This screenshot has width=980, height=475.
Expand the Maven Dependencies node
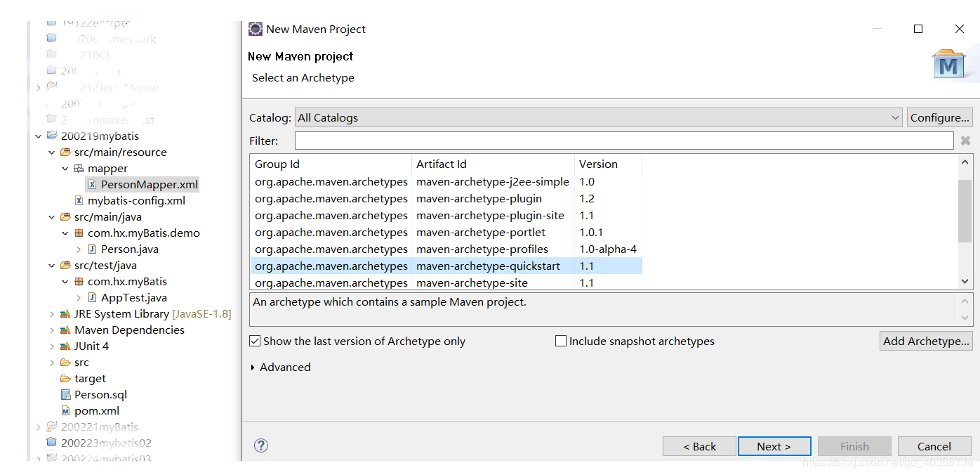(x=52, y=330)
